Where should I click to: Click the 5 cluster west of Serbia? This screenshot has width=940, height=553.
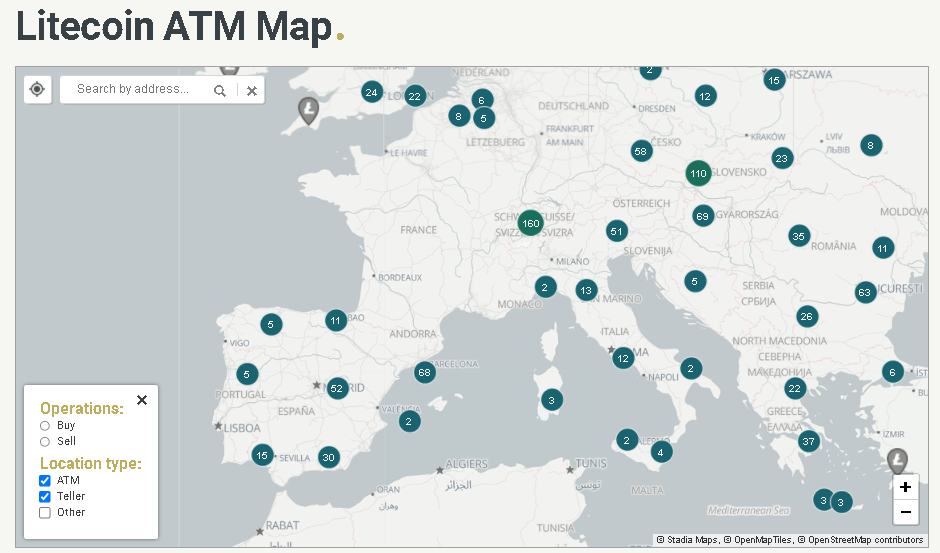pyautogui.click(x=695, y=281)
